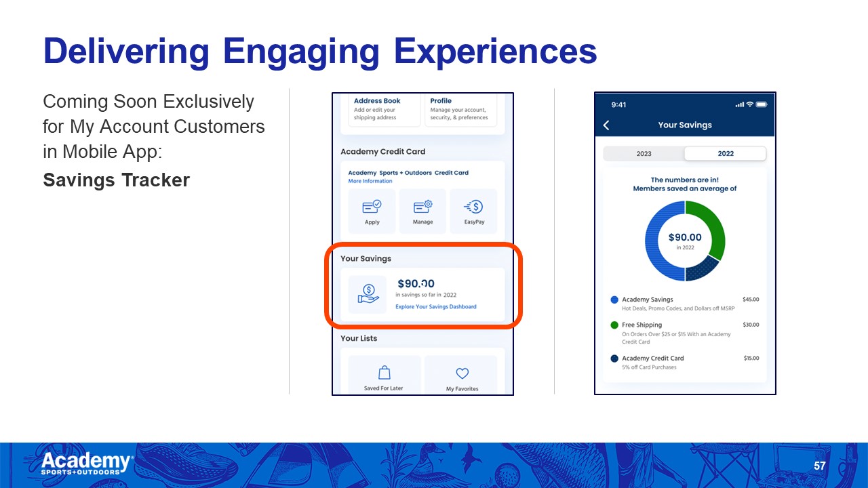This screenshot has height=488, width=868.
Task: Click the Academy Sports+Outdoors logo
Action: (87, 464)
